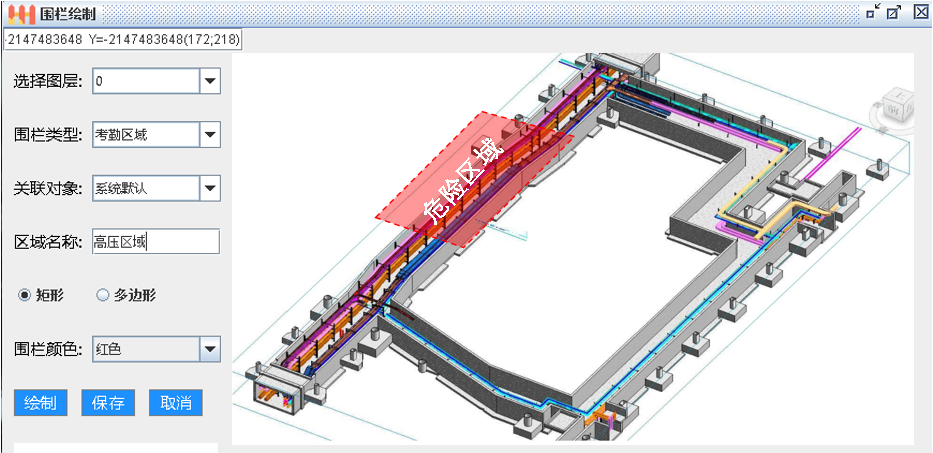Viewport: 933px width, 453px height.
Task: Click into the 区域名称 text field
Action: click(155, 241)
